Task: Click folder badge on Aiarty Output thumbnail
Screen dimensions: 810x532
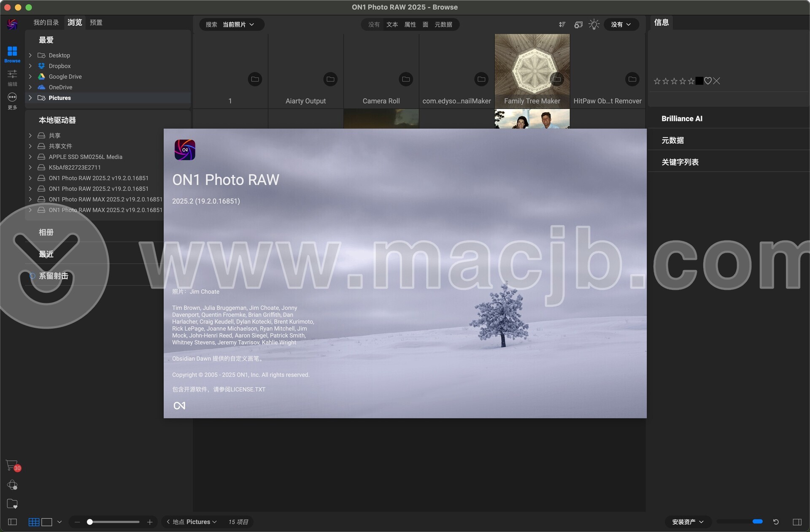Action: point(330,79)
